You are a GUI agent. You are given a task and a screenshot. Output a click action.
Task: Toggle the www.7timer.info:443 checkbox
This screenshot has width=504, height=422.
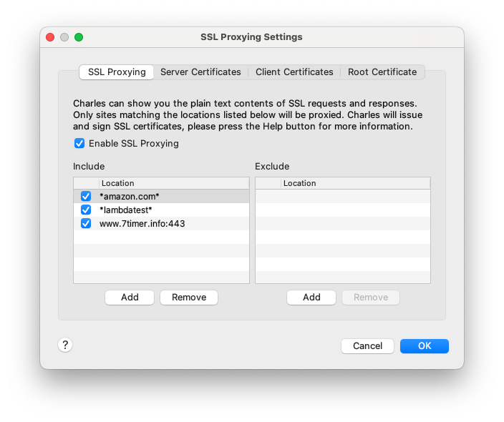[86, 223]
